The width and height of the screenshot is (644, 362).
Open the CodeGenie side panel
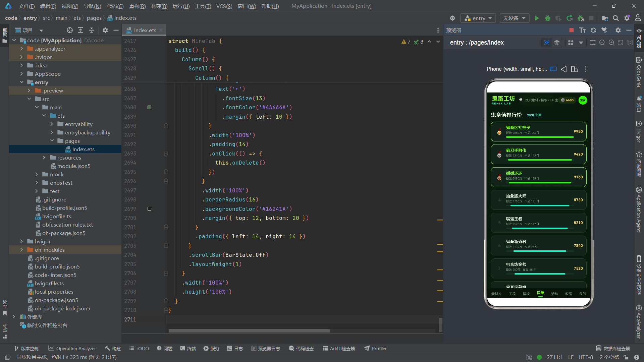[x=639, y=72]
